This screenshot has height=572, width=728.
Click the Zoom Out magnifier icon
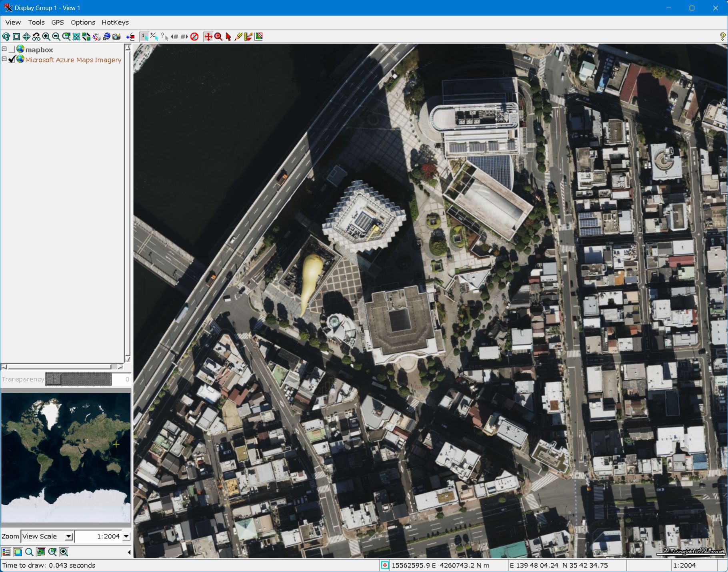coord(56,37)
